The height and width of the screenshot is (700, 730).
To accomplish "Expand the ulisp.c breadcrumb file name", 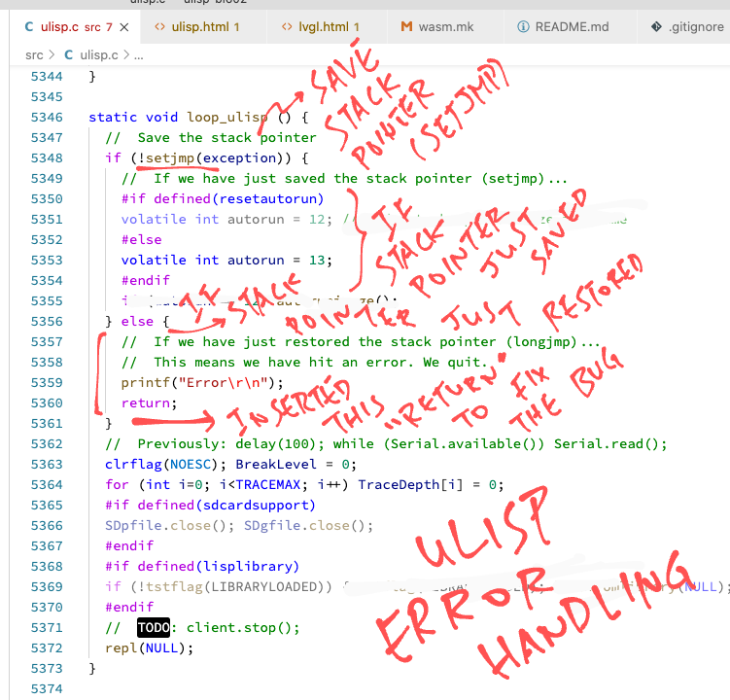I will point(98,55).
